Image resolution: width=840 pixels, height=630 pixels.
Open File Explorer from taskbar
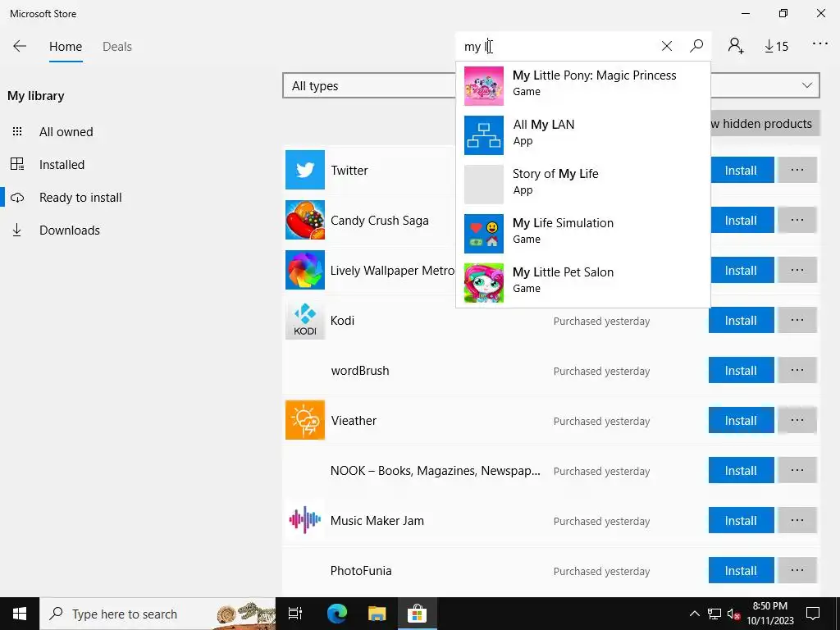click(x=377, y=614)
